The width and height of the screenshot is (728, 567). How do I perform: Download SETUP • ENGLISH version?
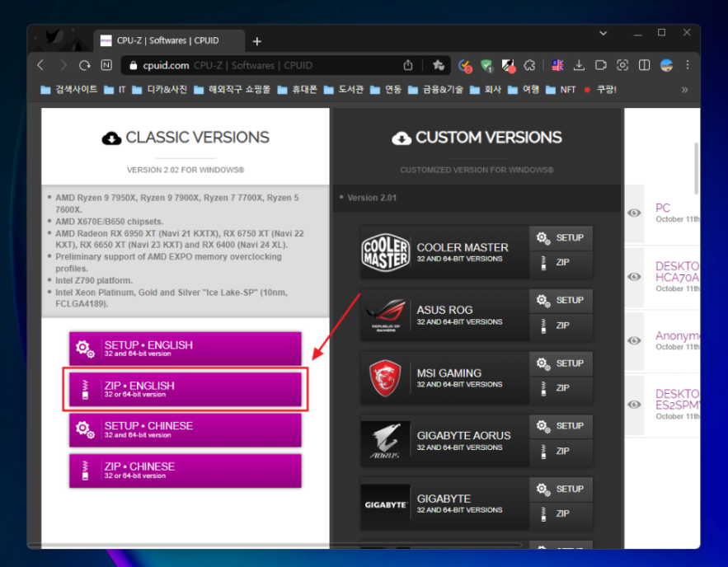click(186, 349)
